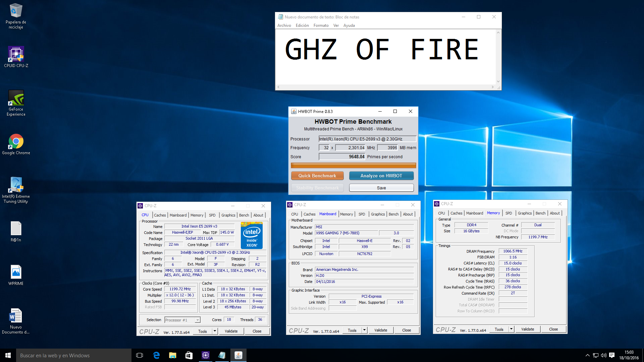Switch to HWBOT Prime Java taskbar icon

point(238,355)
